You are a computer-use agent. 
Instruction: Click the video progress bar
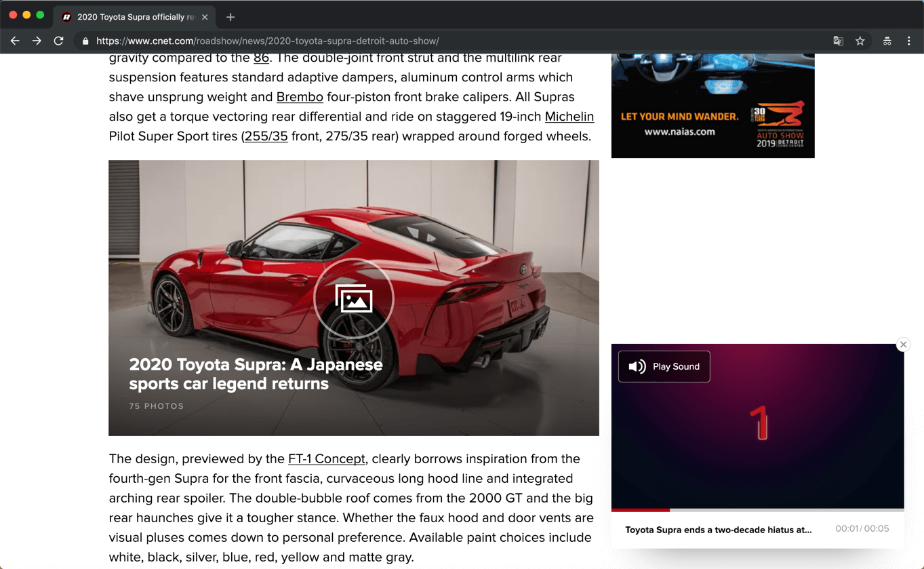point(757,509)
